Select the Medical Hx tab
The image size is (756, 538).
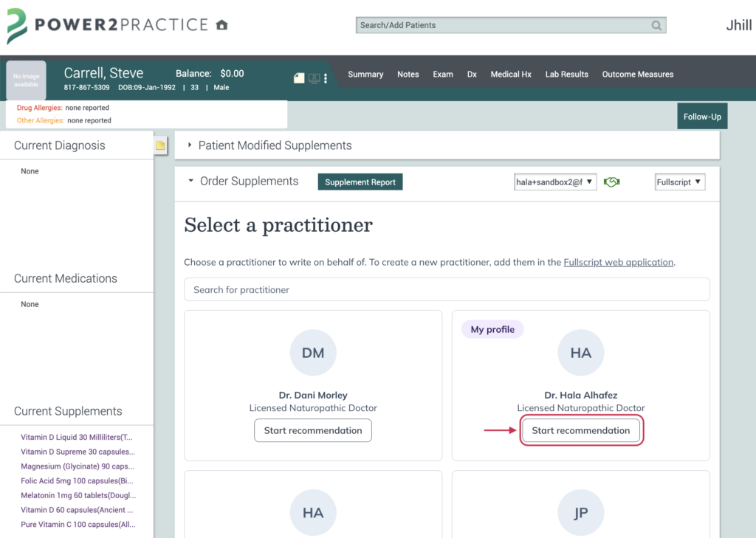[x=511, y=75]
